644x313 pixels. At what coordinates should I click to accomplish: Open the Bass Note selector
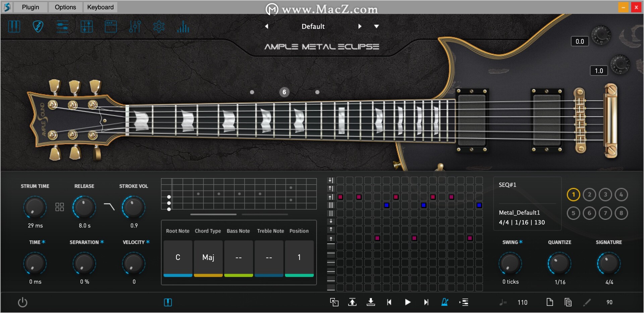point(238,258)
